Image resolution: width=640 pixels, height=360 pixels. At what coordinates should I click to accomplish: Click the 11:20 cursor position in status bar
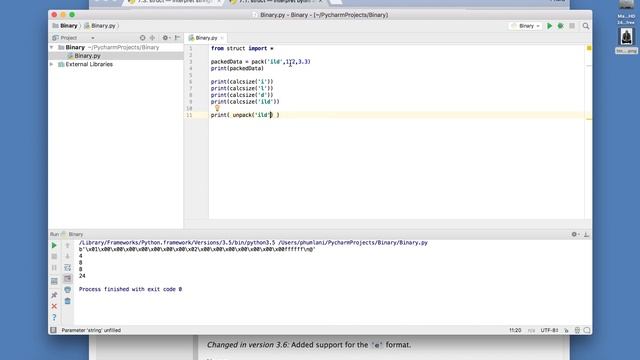[x=515, y=331]
